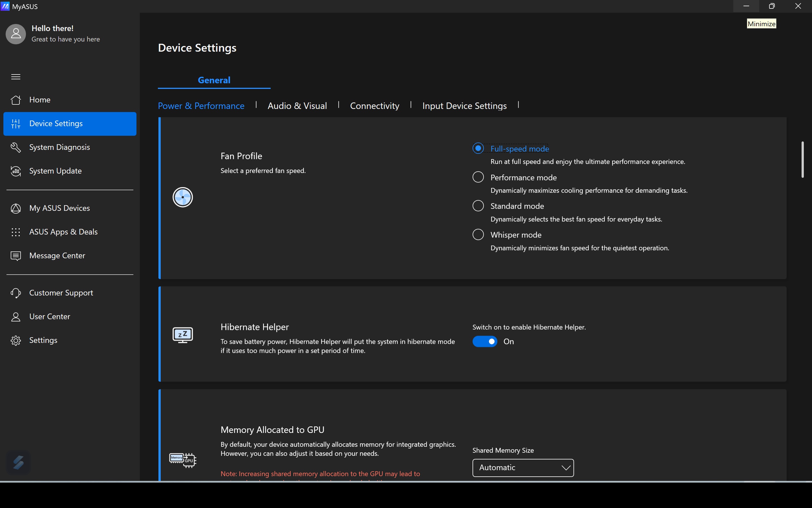Screen dimensions: 812x508
Task: Click the Fan Profile heading
Action: coord(241,156)
